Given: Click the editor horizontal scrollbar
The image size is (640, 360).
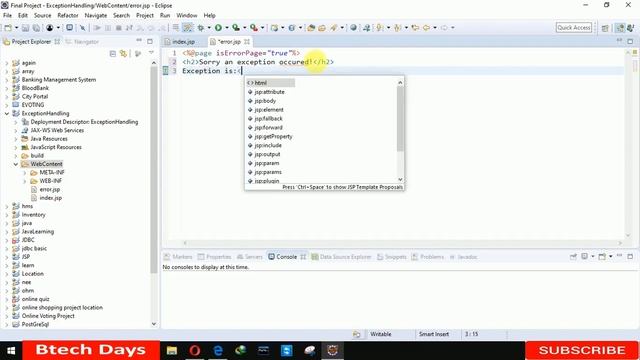Looking at the screenshot, I should pyautogui.click(x=403, y=243).
